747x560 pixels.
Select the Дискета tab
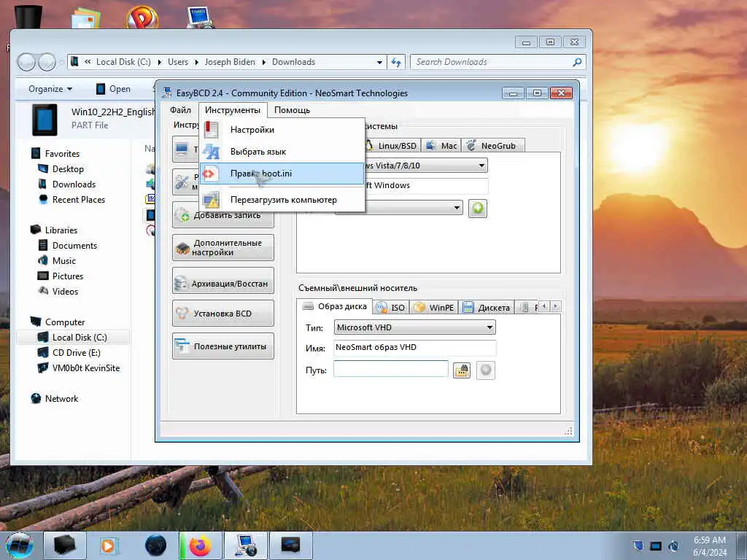(x=487, y=308)
